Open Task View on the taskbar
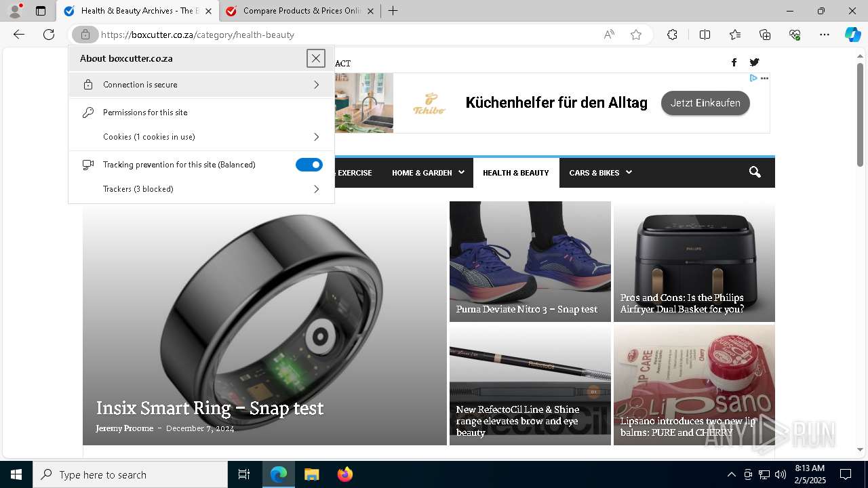The image size is (868, 488). click(x=244, y=474)
